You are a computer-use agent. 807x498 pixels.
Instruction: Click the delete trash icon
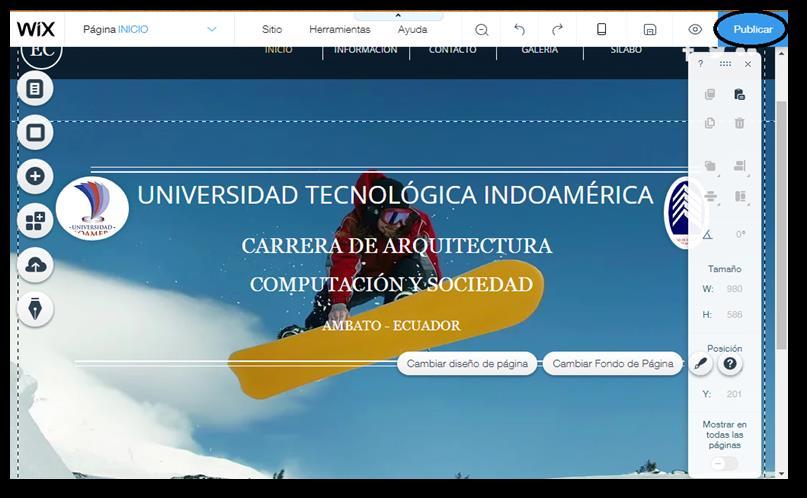[x=740, y=123]
